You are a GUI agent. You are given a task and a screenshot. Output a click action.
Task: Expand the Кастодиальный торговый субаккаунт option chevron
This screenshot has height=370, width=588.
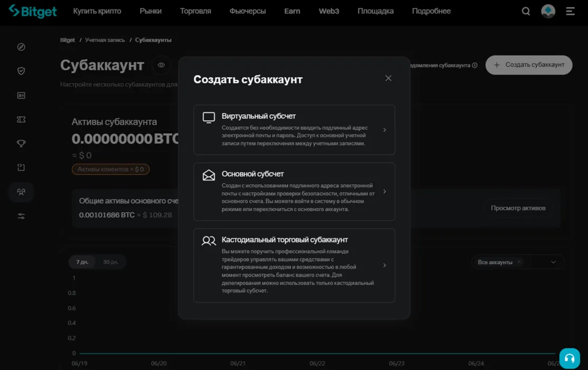[x=384, y=265]
